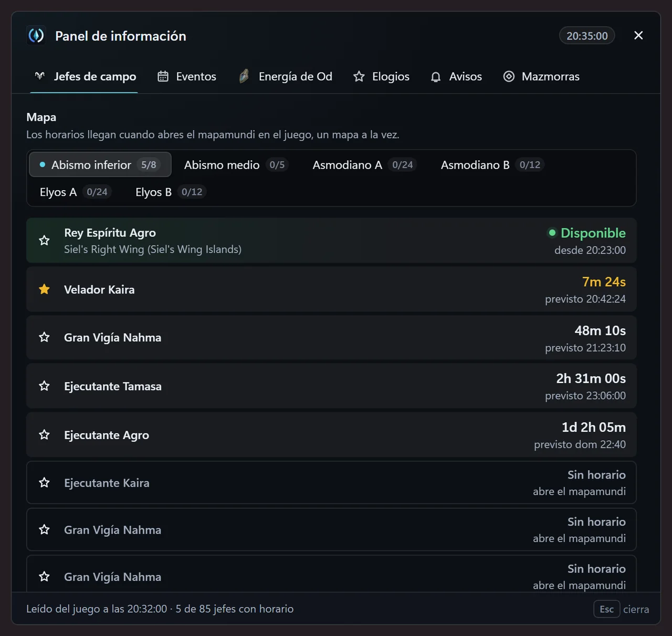This screenshot has height=636, width=672.
Task: Select the Abismo inferior map
Action: [100, 165]
